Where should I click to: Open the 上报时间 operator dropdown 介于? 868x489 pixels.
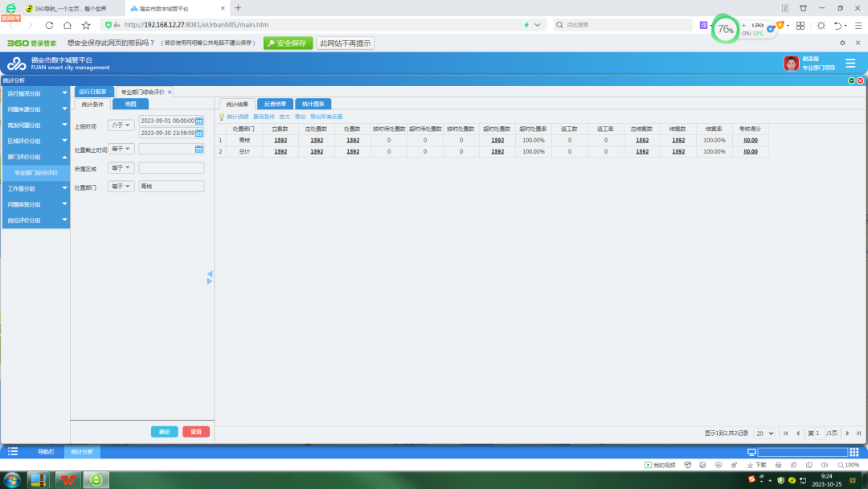pos(121,125)
